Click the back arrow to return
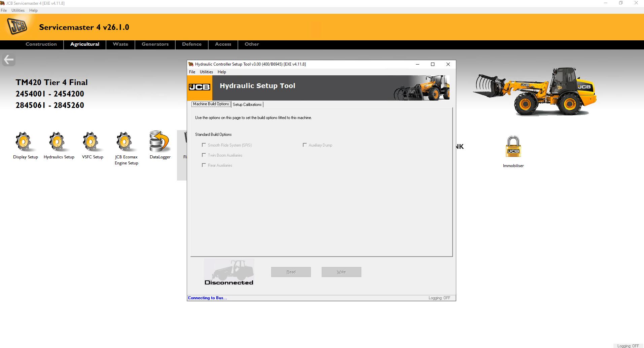Viewport: 644px width, 348px height. tap(8, 60)
